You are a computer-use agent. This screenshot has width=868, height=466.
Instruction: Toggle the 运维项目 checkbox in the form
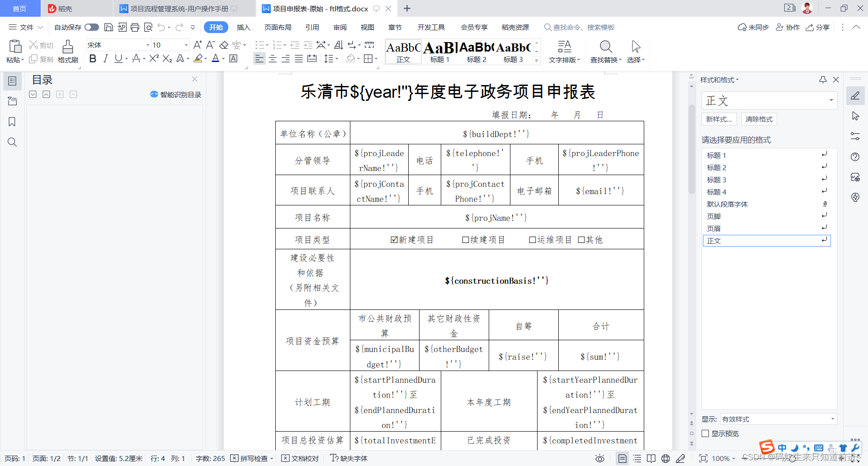click(x=533, y=240)
